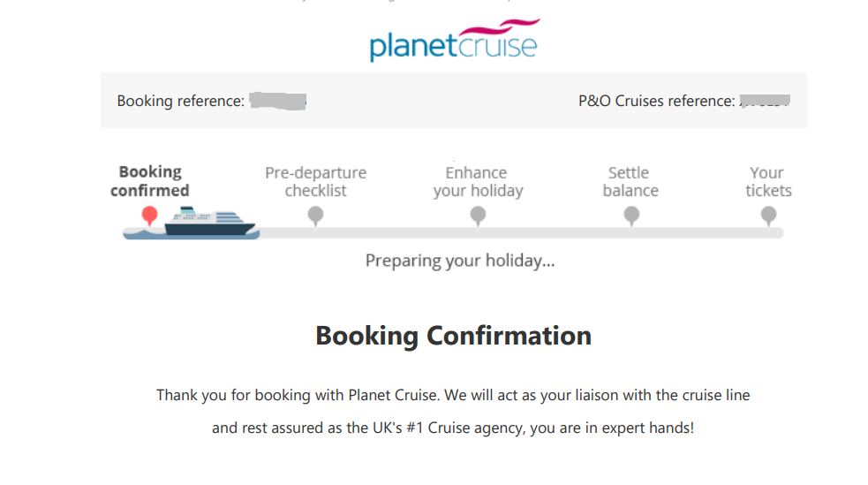
Task: Go to the Enhance your holiday step label
Action: (478, 181)
